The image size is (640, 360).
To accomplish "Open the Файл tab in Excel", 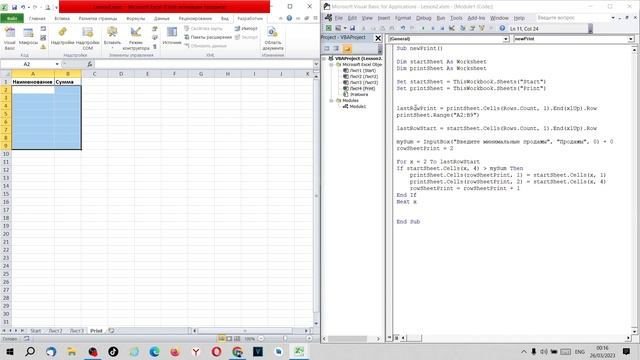I will (x=12, y=18).
